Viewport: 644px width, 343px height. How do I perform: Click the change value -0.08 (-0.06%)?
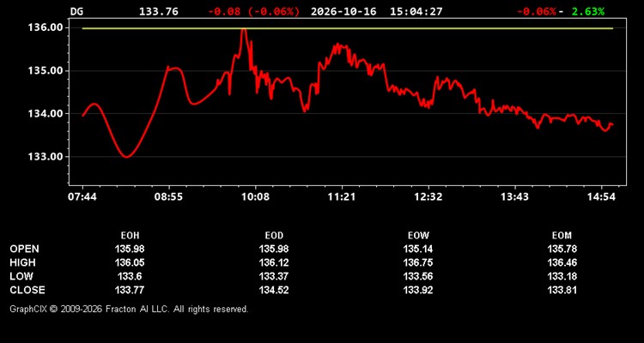tap(254, 11)
